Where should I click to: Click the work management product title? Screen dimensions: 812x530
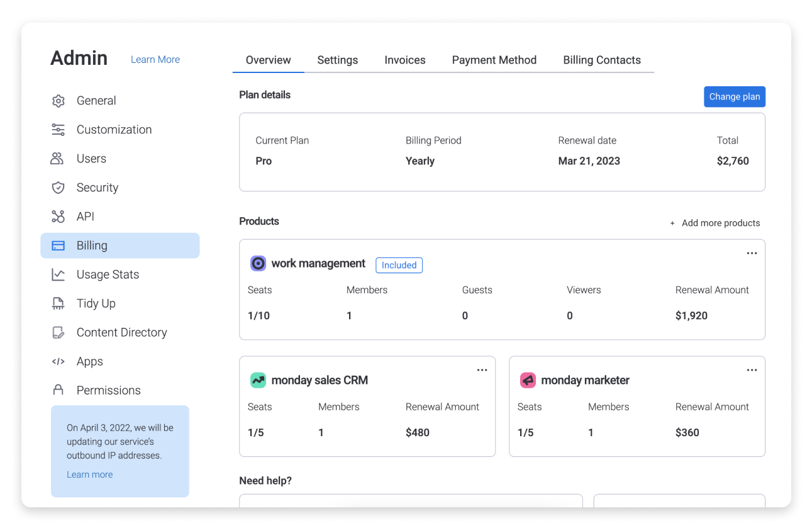pos(318,264)
